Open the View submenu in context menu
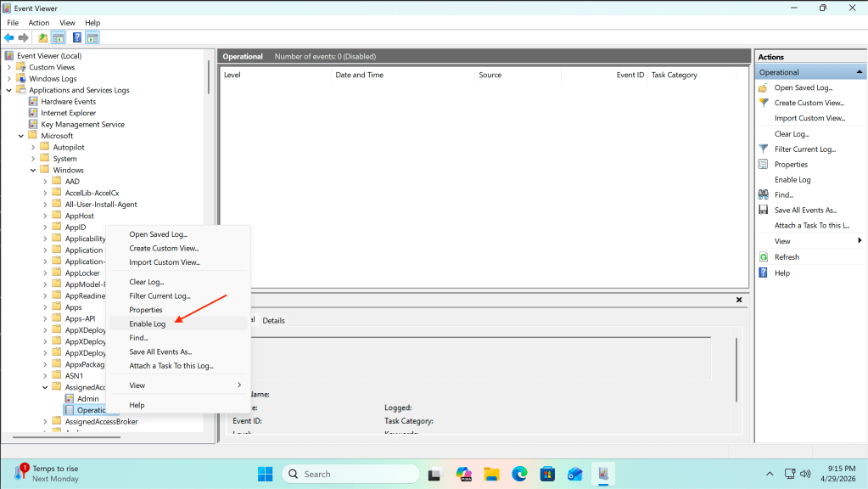Image resolution: width=868 pixels, height=489 pixels. click(x=178, y=385)
